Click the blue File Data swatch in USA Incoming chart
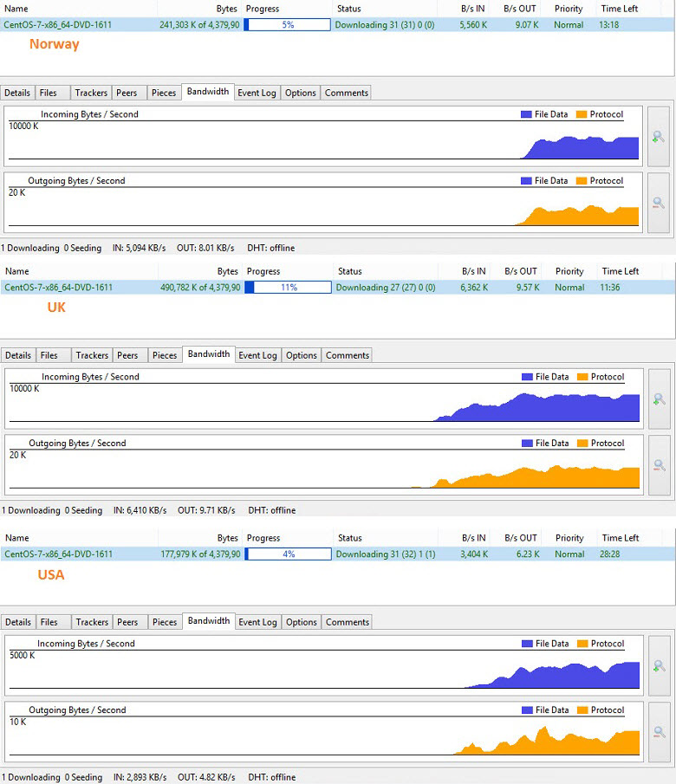 pyautogui.click(x=527, y=644)
